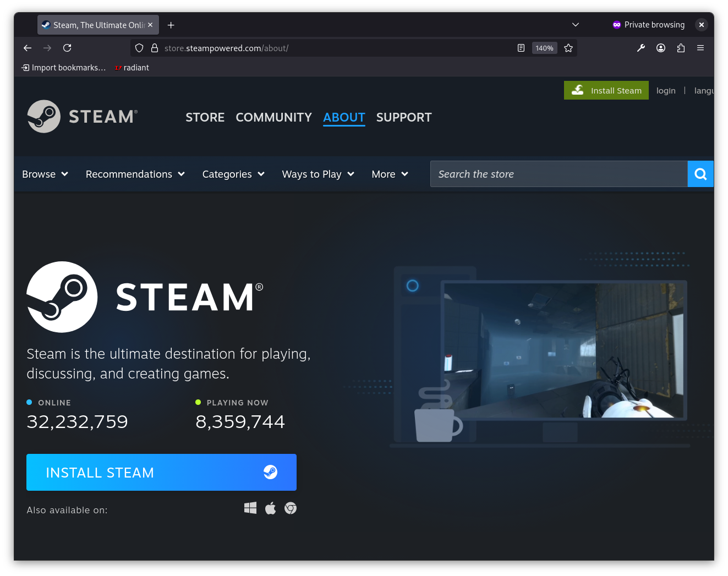Reset the 140% zoom level indicator

pyautogui.click(x=544, y=48)
